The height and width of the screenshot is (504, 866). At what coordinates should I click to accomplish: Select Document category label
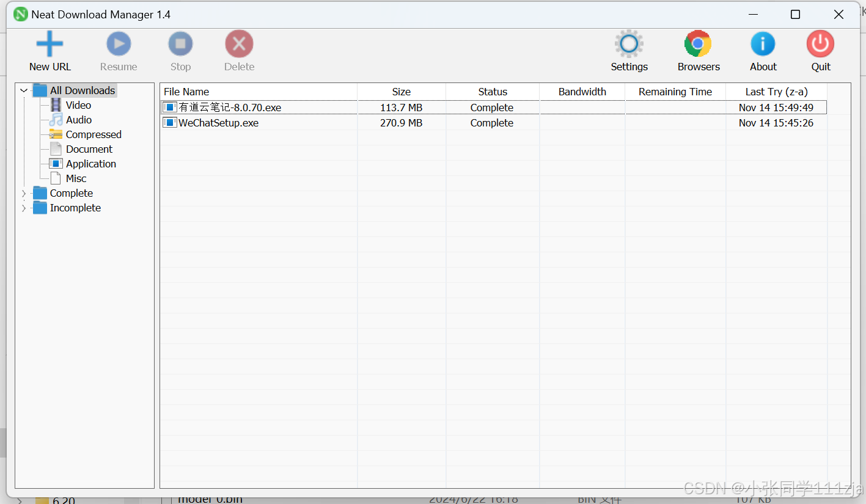tap(89, 149)
